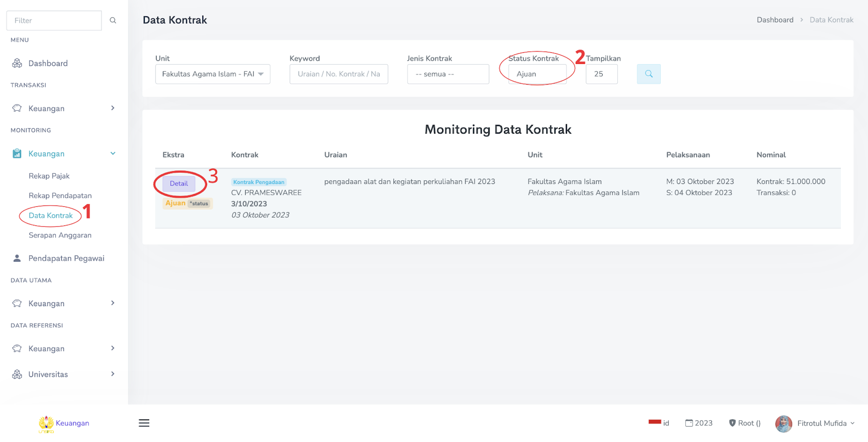868x442 pixels.
Task: Click the Detail button in table row
Action: click(x=178, y=184)
